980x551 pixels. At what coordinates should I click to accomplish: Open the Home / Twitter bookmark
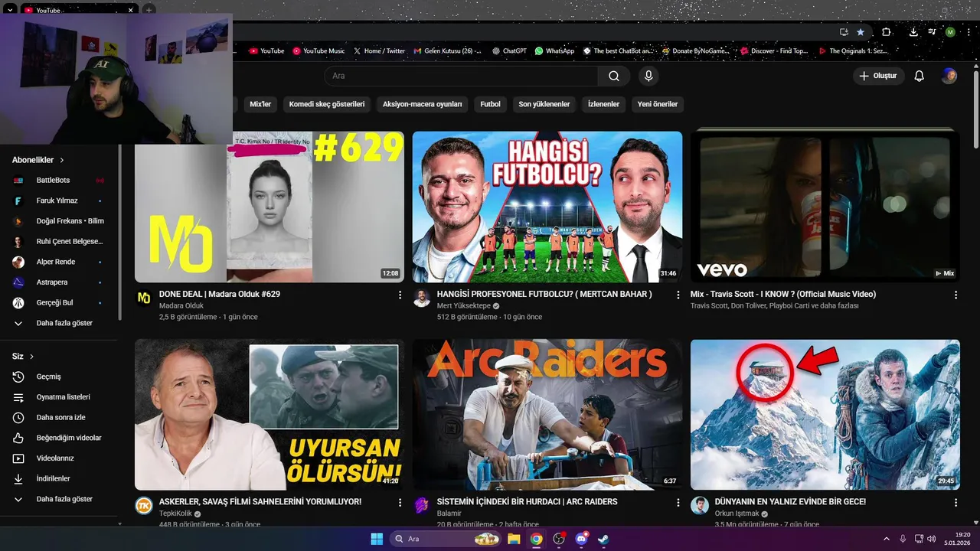[379, 51]
